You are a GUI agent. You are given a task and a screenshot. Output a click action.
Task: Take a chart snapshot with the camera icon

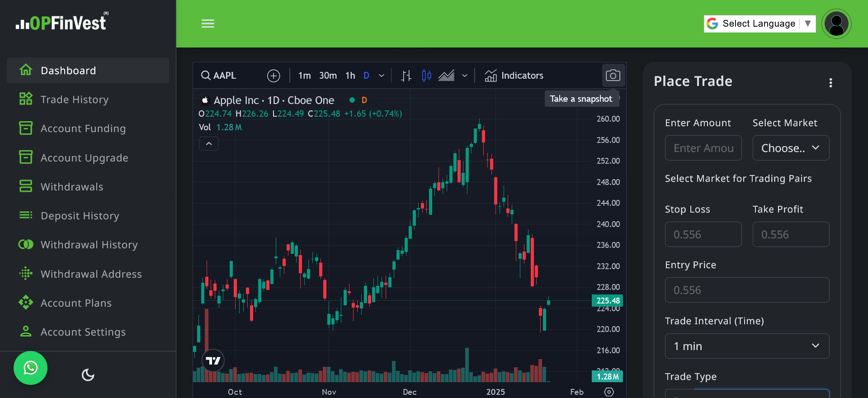click(613, 75)
